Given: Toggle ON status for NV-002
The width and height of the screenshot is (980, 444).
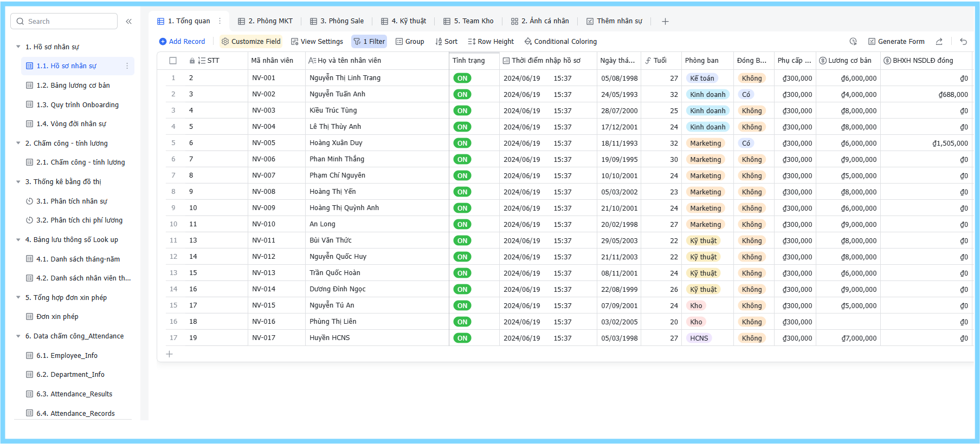Looking at the screenshot, I should tap(462, 95).
